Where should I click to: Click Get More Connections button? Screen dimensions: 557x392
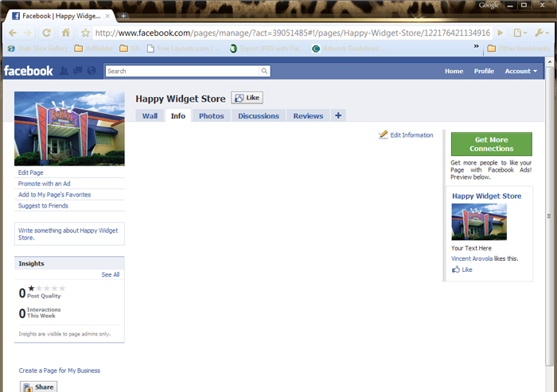(491, 144)
